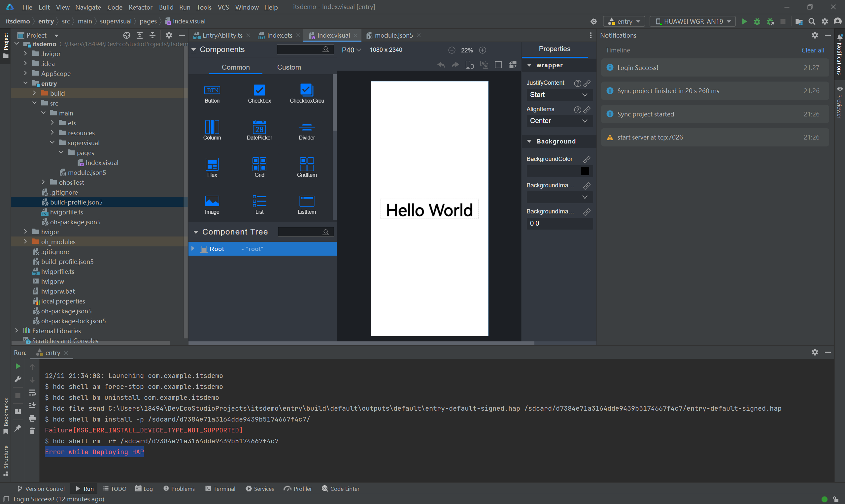Open the AlignItems Center dropdown

(x=559, y=121)
